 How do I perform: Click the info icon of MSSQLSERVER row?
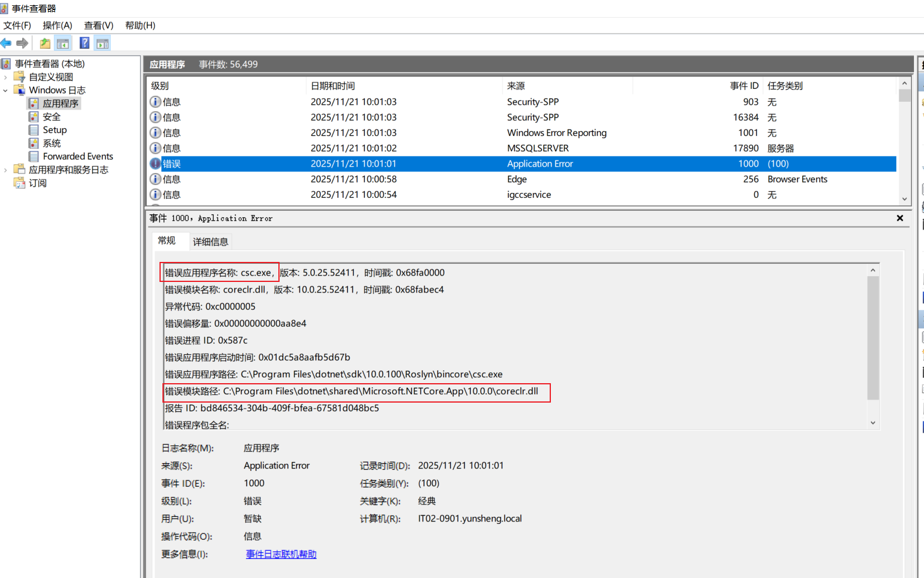click(155, 148)
